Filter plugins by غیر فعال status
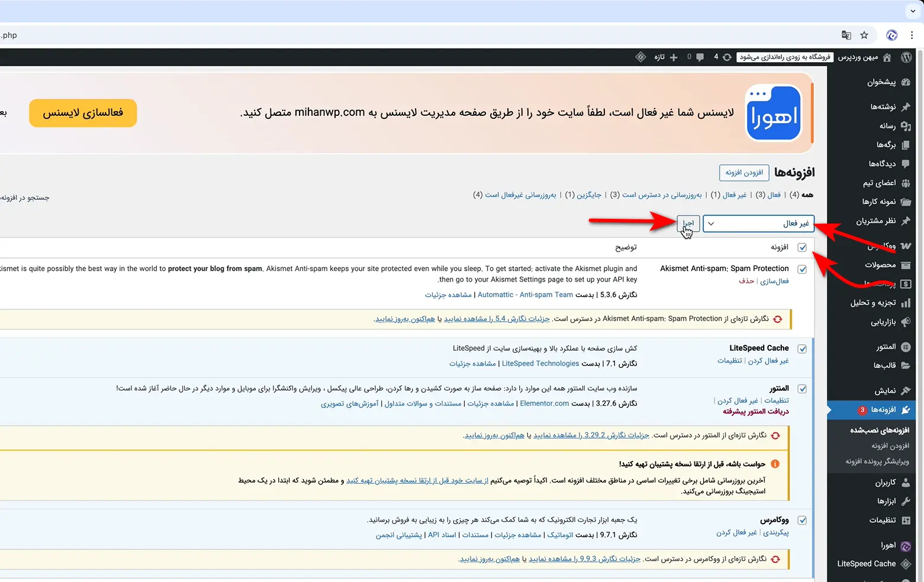Screen dimensions: 924x582 [x=735, y=195]
